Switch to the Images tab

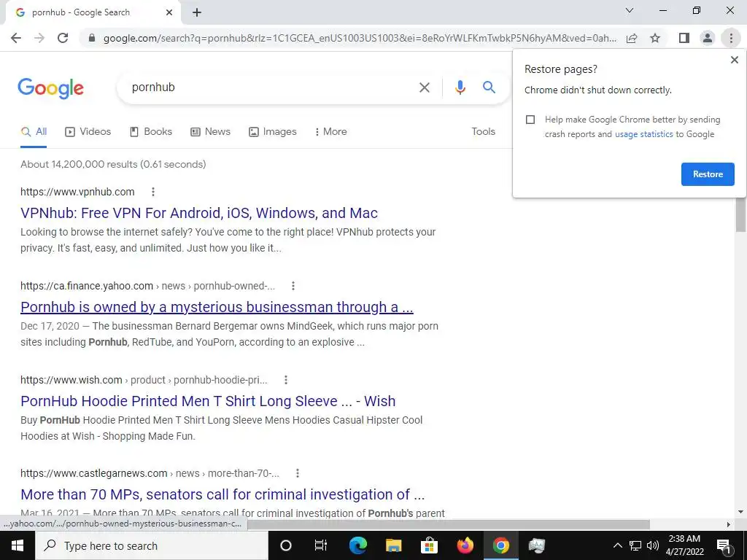pyautogui.click(x=273, y=132)
